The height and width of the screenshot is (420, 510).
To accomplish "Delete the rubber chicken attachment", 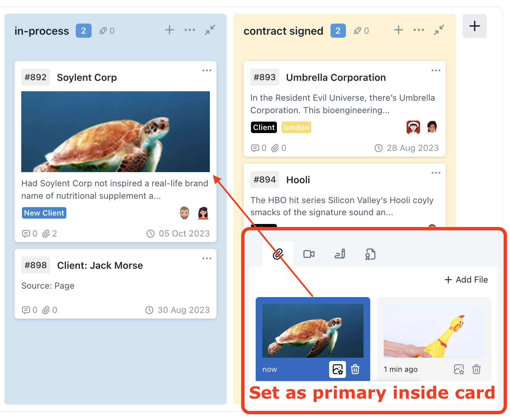I will [x=476, y=369].
